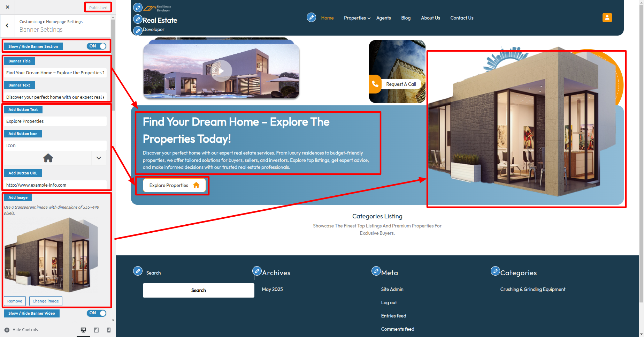Close the Customizer with the X icon
The image size is (644, 337).
tap(8, 7)
